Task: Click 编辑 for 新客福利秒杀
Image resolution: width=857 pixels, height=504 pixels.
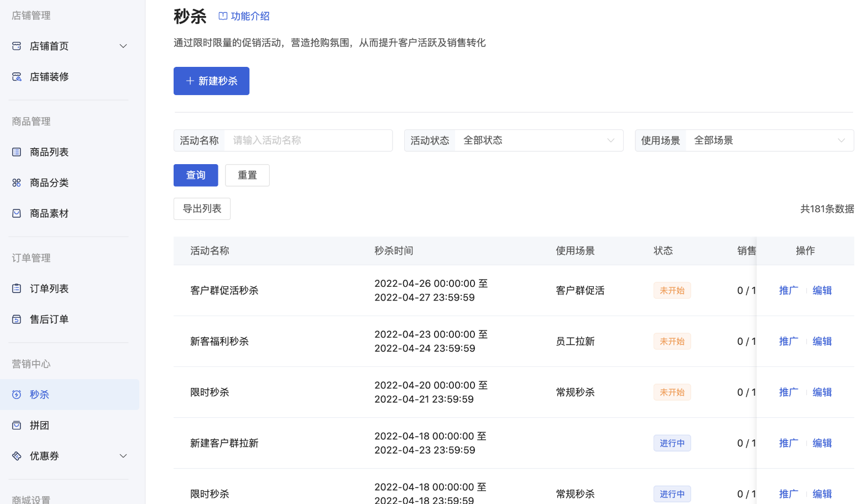Action: point(822,342)
